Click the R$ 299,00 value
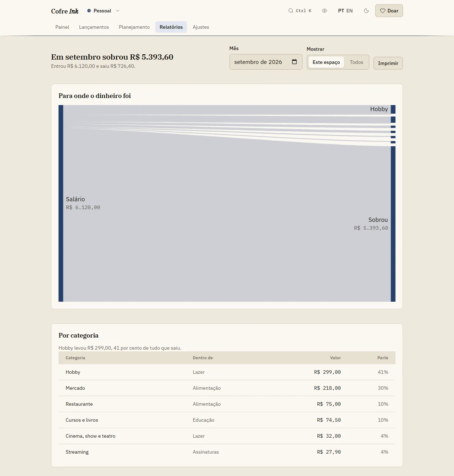 (327, 372)
